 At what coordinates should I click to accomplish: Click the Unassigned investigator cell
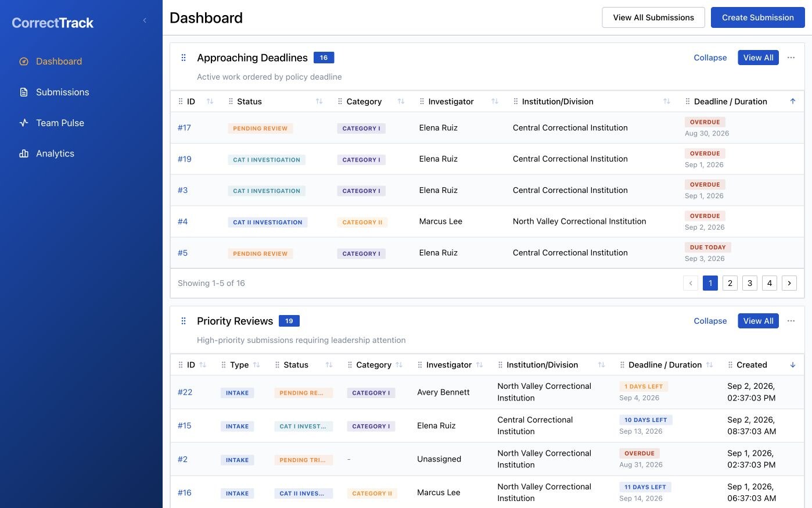(439, 459)
